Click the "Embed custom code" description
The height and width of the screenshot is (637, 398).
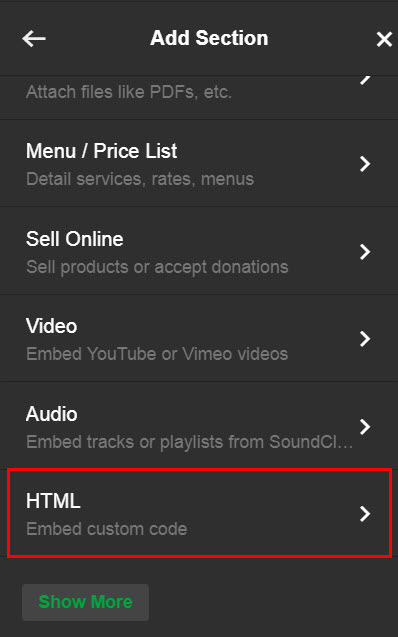(x=106, y=529)
